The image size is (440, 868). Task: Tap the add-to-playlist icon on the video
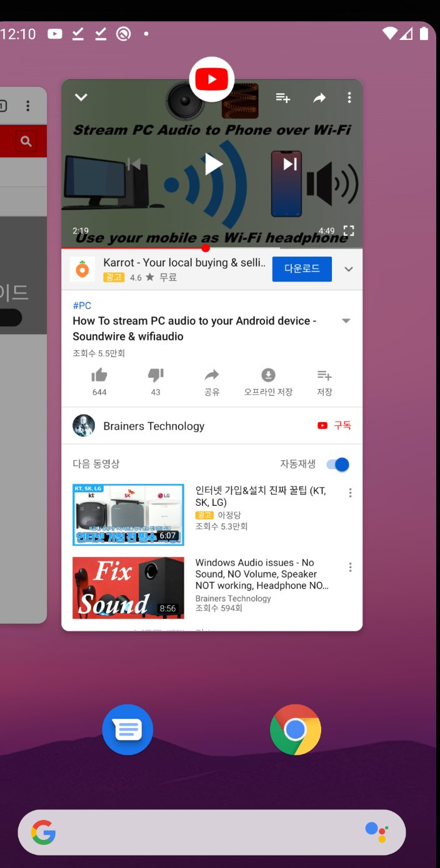point(283,97)
